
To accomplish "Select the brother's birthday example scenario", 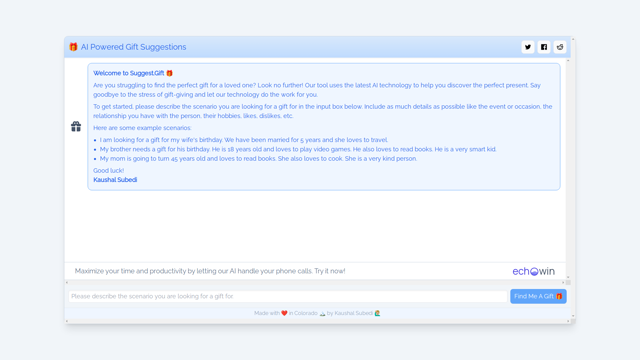I will click(x=298, y=149).
